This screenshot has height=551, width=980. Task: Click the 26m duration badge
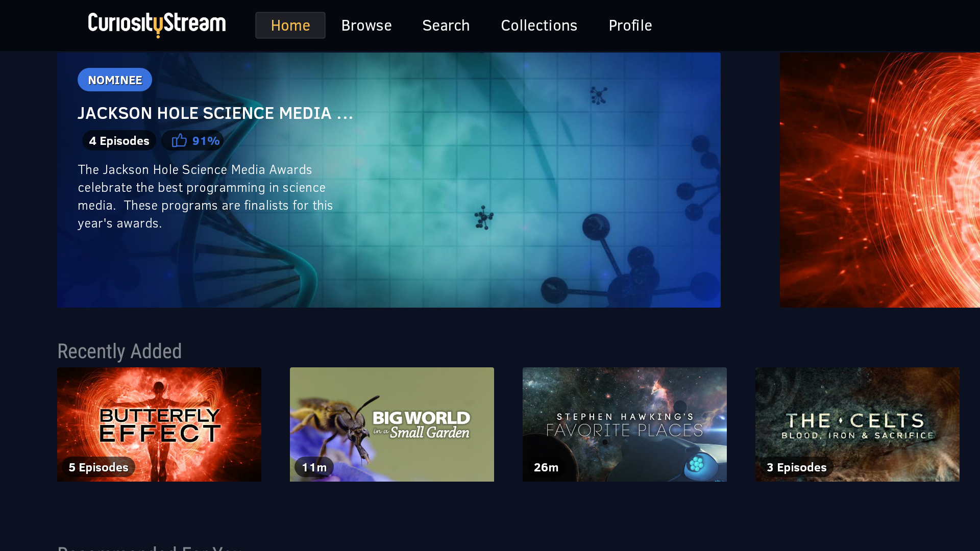[x=546, y=467]
